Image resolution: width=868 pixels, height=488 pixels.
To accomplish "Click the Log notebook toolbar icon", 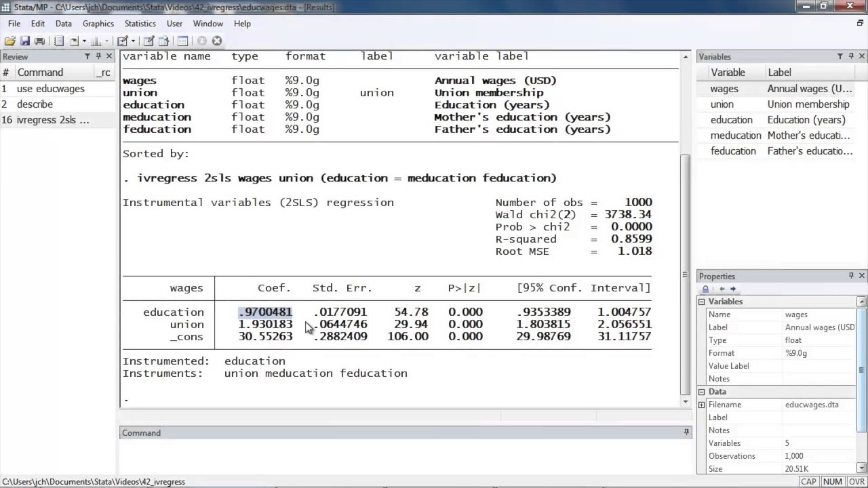I will coord(59,41).
